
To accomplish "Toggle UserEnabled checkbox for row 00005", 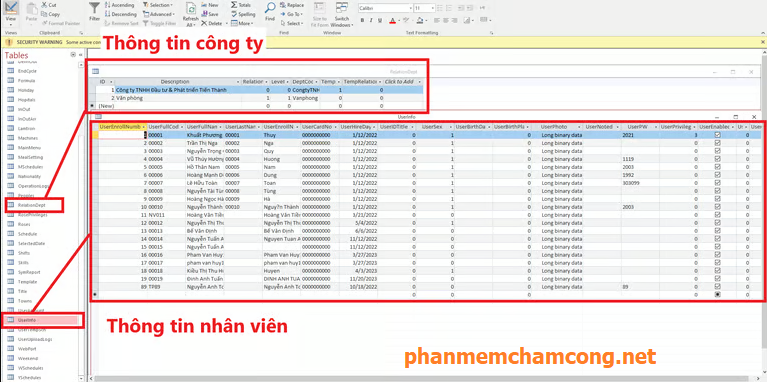I will 718,166.
